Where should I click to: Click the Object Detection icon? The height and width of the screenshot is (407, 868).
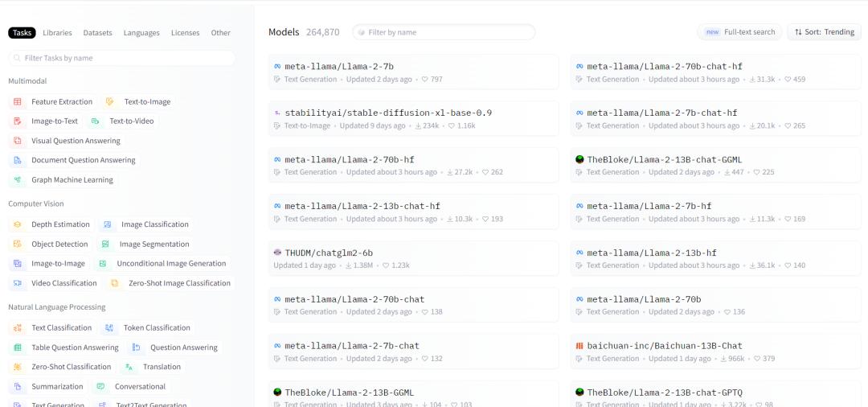tap(18, 245)
